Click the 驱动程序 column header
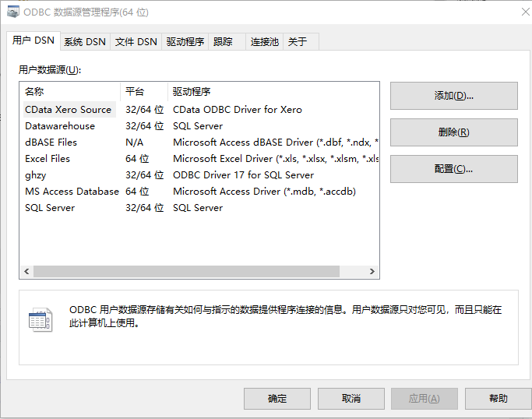 pos(273,92)
